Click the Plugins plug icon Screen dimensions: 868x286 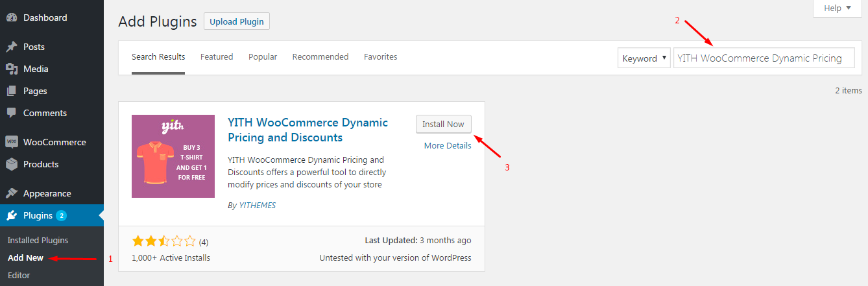11,215
